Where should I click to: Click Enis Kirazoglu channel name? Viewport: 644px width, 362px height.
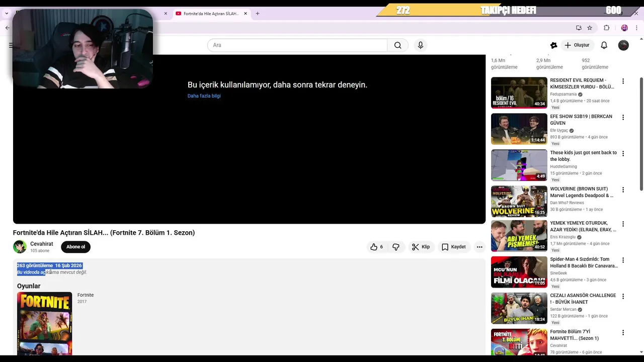(562, 237)
